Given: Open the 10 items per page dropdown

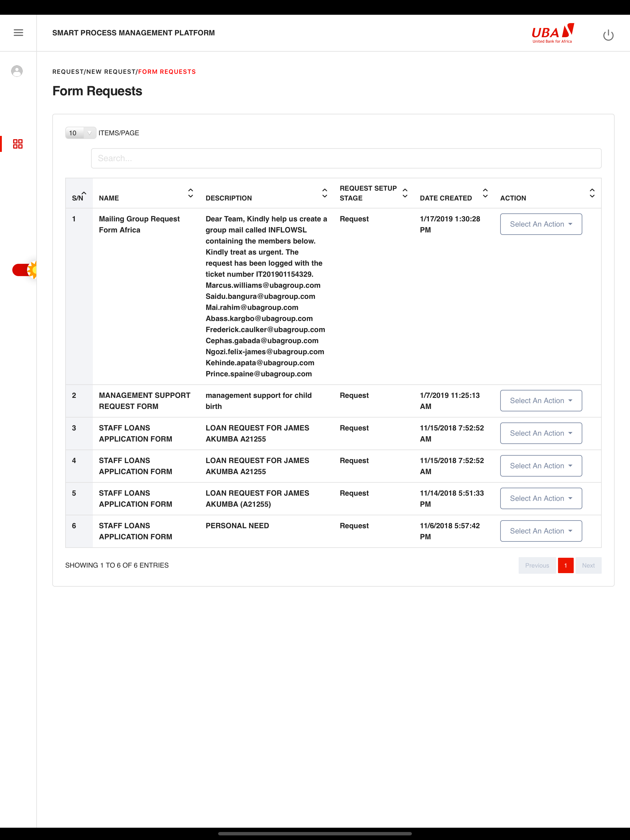Looking at the screenshot, I should 80,133.
